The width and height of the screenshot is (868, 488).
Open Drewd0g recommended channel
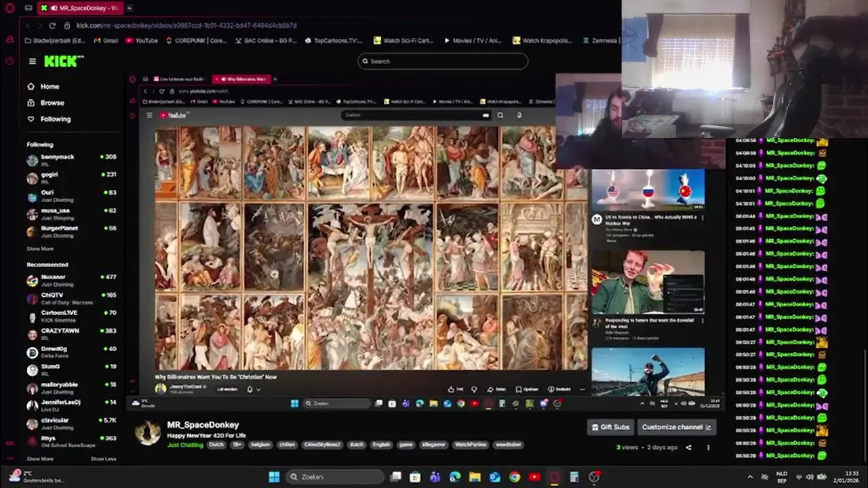[71, 352]
